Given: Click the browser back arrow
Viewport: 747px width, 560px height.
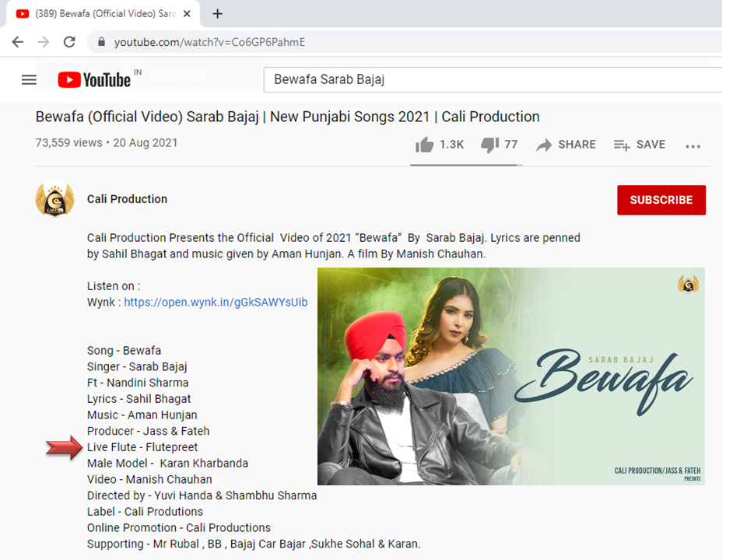Looking at the screenshot, I should (18, 42).
